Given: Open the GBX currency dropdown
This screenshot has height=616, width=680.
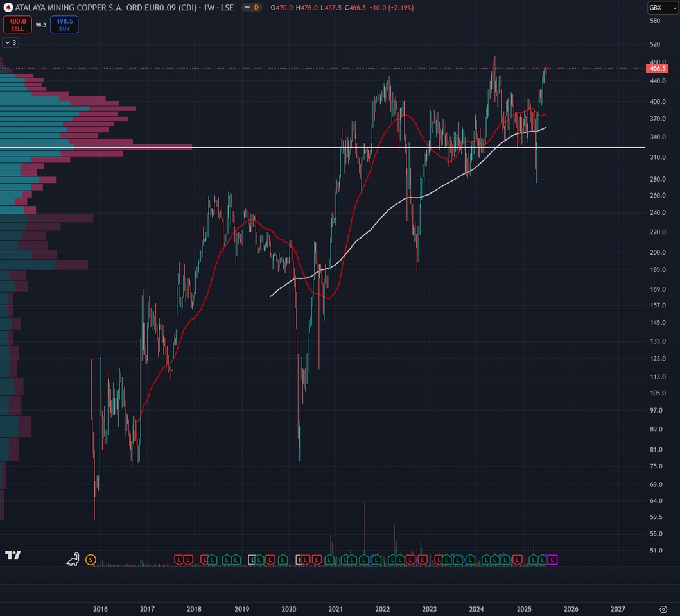Looking at the screenshot, I should pyautogui.click(x=663, y=7).
